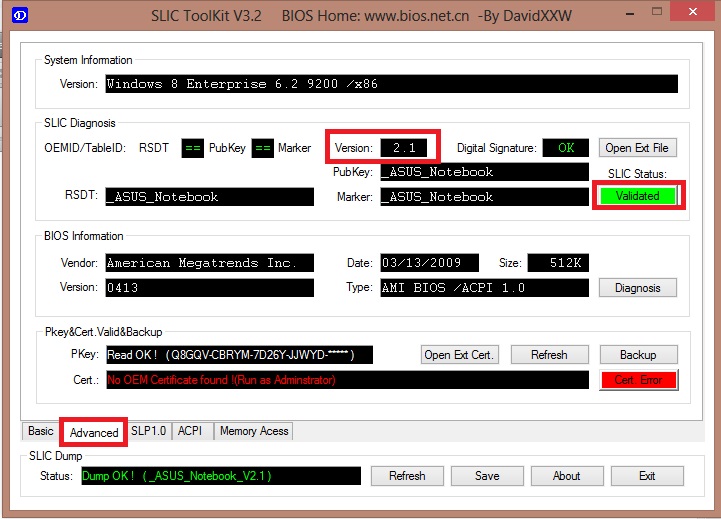Save the SLIC dump
The height and width of the screenshot is (519, 721).
pos(487,476)
